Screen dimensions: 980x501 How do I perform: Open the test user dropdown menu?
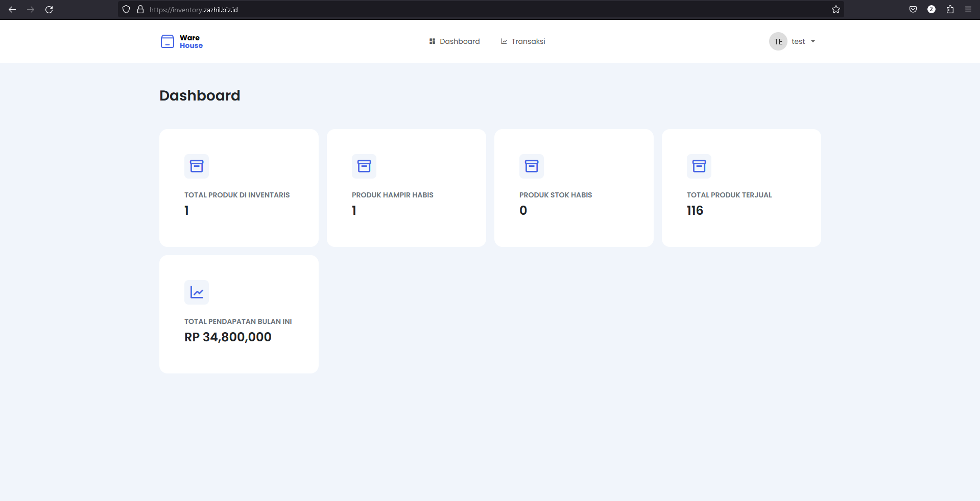pyautogui.click(x=803, y=42)
